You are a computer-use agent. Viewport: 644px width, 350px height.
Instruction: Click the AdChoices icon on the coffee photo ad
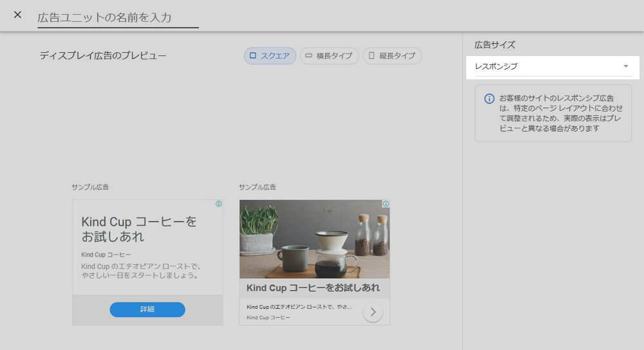click(x=386, y=204)
